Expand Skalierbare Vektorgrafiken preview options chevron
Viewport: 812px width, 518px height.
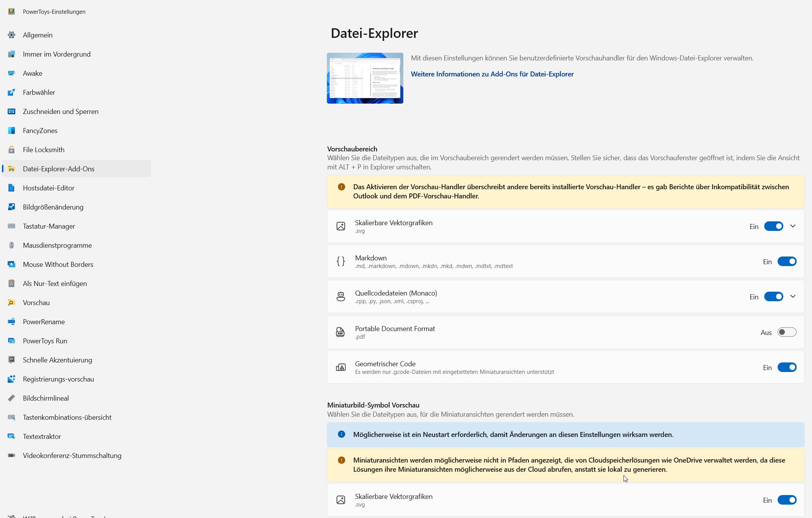[793, 226]
